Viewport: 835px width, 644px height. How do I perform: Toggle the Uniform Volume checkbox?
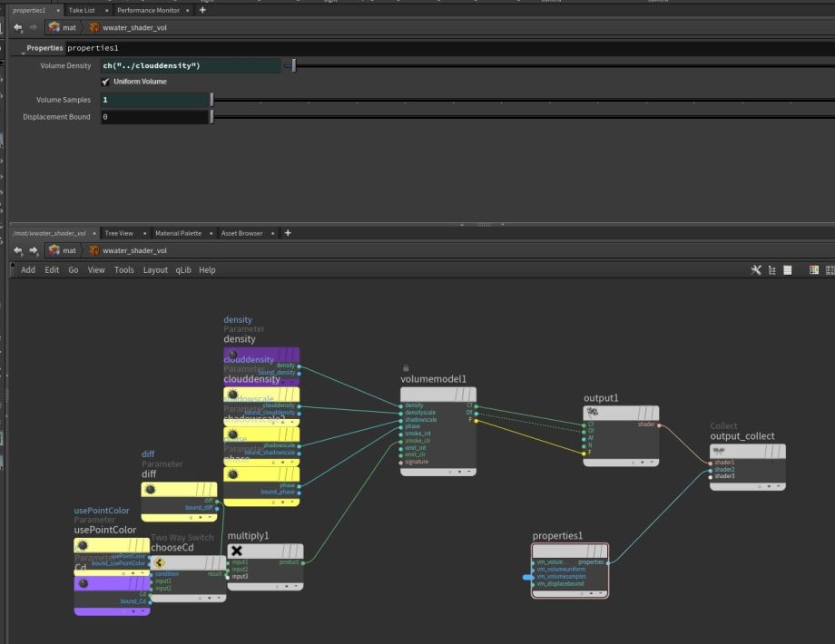[x=106, y=82]
